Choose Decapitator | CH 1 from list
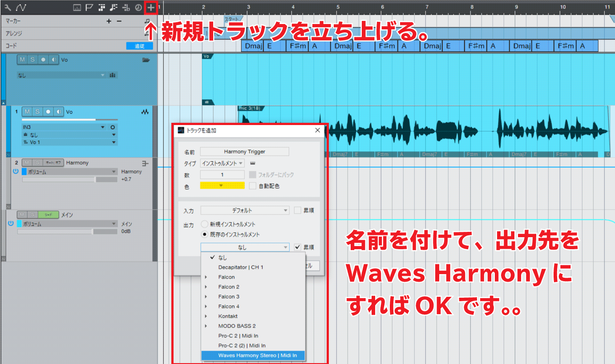 (253, 267)
